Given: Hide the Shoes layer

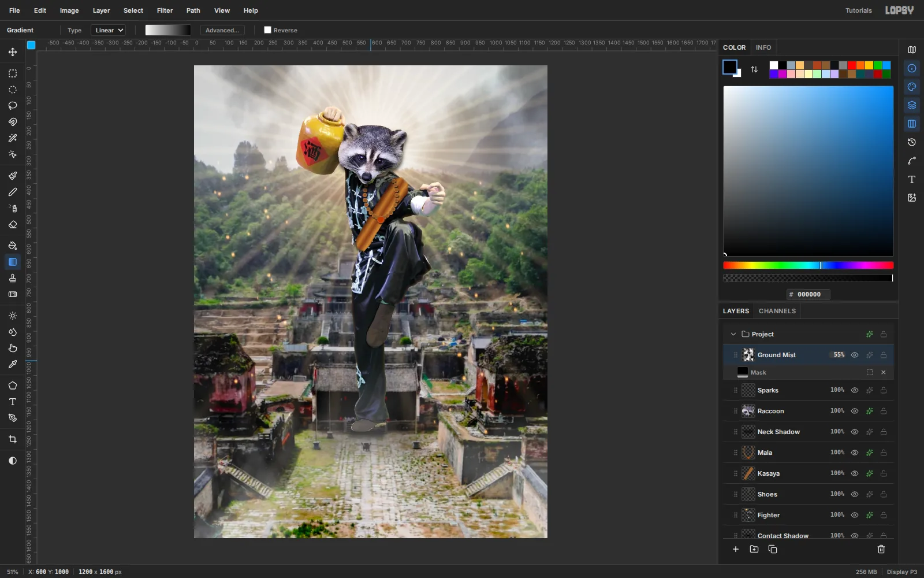Looking at the screenshot, I should point(855,494).
